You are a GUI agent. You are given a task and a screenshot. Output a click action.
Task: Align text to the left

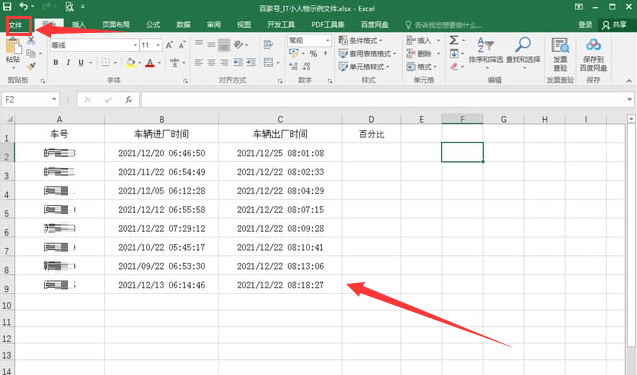pos(199,63)
